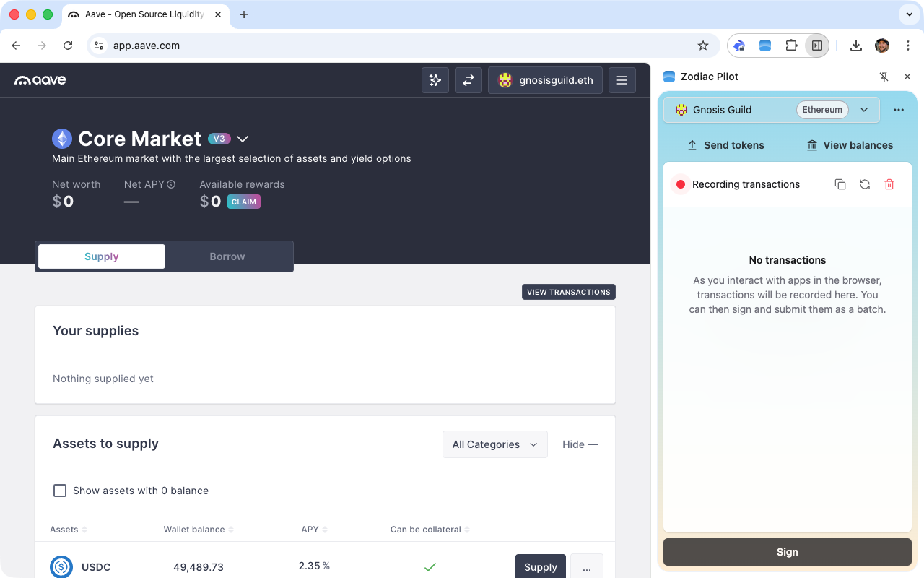Click the Supply button for USDC
Image resolution: width=924 pixels, height=578 pixels.
pyautogui.click(x=541, y=567)
